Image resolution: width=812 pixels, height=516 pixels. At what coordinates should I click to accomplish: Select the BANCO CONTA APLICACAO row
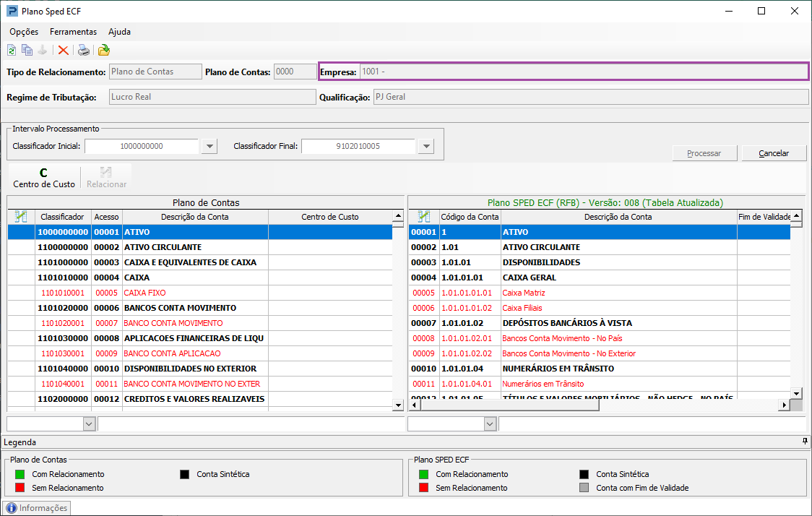pos(200,353)
